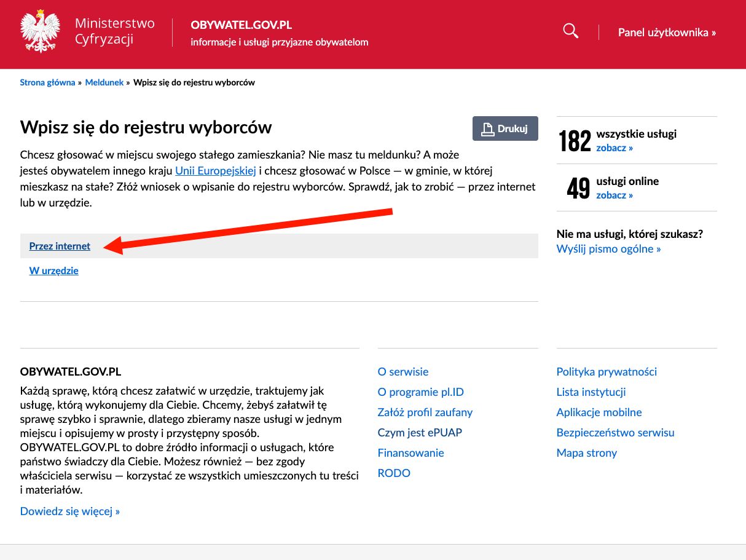Expand the W urzędzie section
This screenshot has width=746, height=560.
point(54,270)
